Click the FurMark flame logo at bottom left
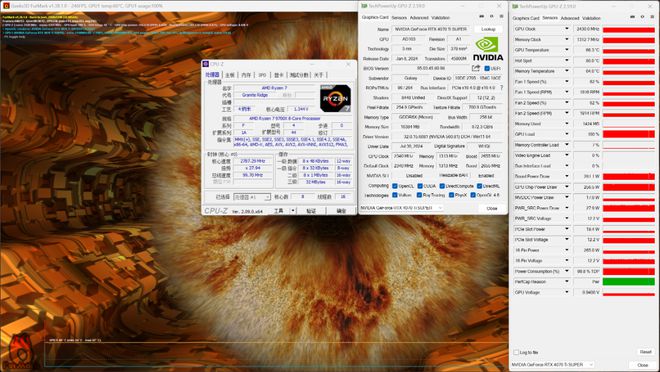This screenshot has width=660, height=372. coord(20,352)
